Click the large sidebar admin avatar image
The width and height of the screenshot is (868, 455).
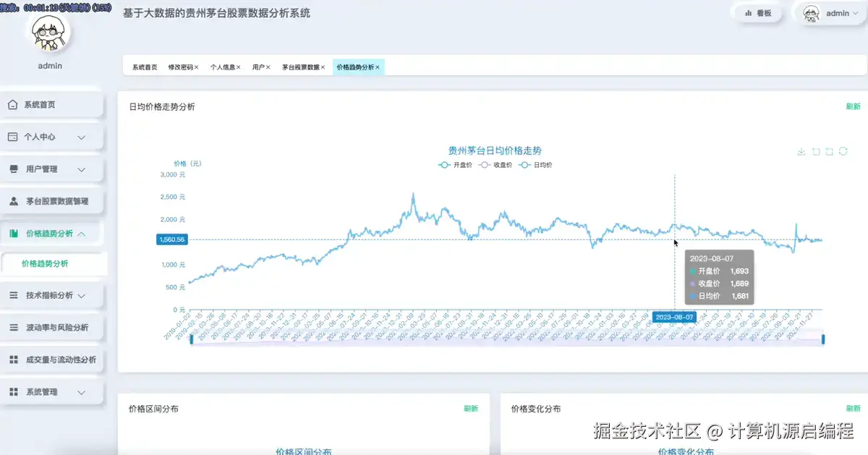[x=50, y=33]
